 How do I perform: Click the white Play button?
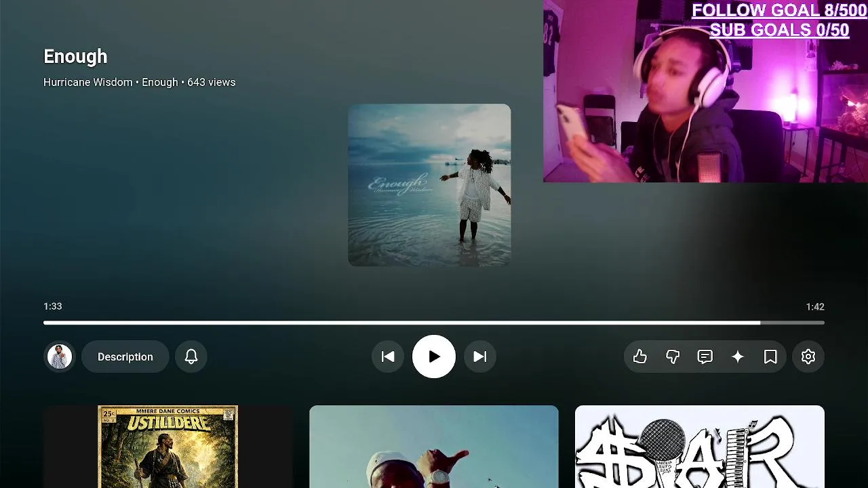(x=434, y=357)
